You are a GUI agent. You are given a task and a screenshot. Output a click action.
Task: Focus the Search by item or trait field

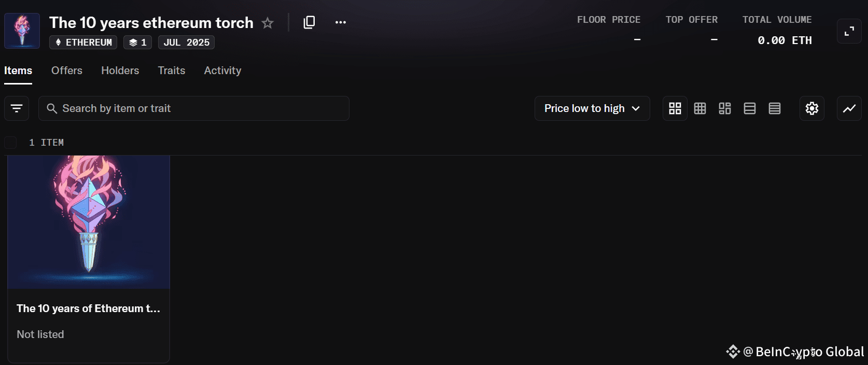(194, 108)
